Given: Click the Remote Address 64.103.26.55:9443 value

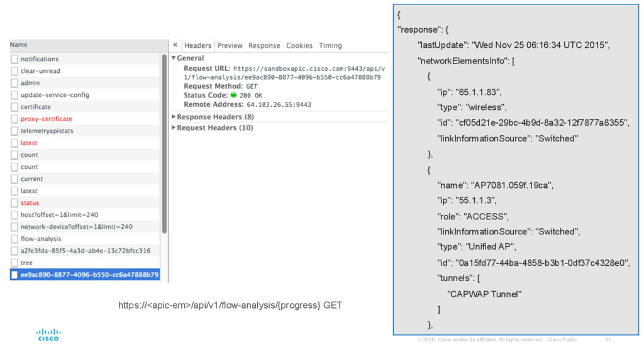Looking at the screenshot, I should click(279, 105).
